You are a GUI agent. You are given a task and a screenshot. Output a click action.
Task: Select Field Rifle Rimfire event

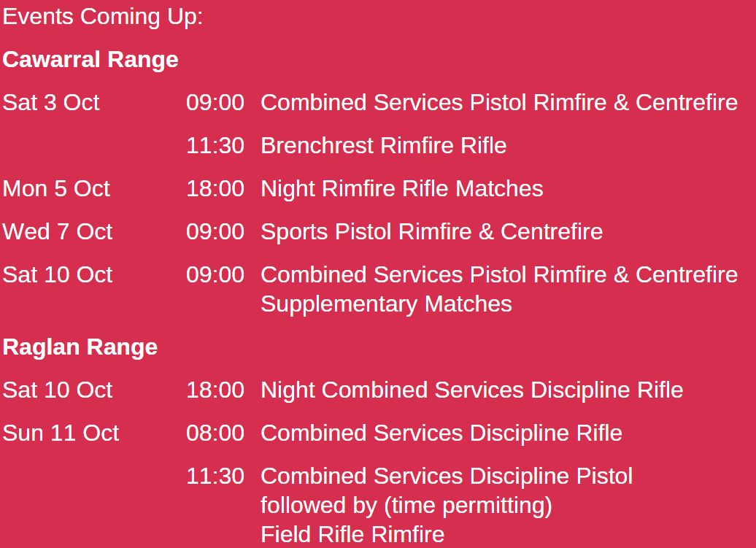352,535
